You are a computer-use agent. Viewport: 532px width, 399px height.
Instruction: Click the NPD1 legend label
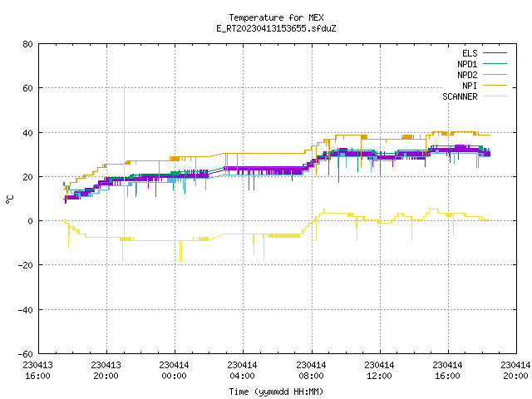(467, 64)
